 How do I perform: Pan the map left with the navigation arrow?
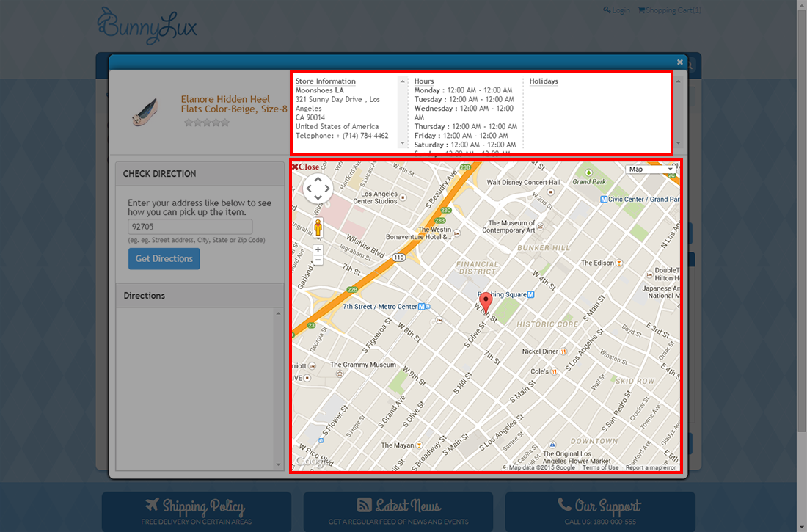point(309,189)
